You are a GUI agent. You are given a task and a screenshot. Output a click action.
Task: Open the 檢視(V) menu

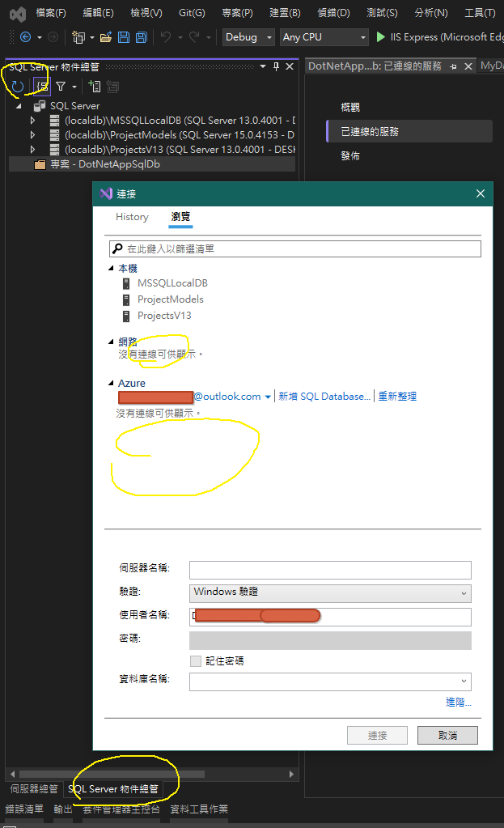pos(146,13)
